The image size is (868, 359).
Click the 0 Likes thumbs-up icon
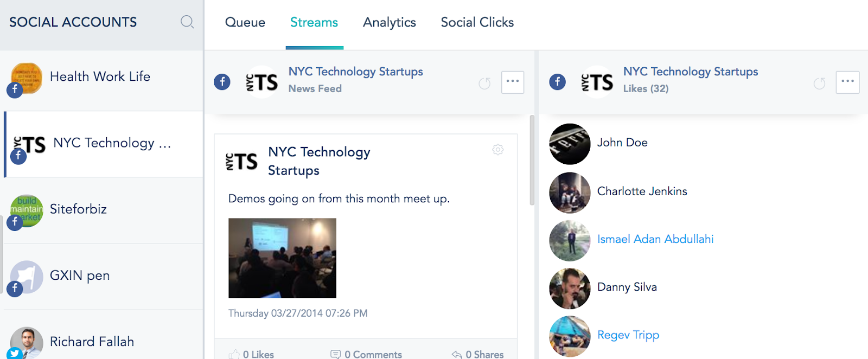(x=234, y=354)
